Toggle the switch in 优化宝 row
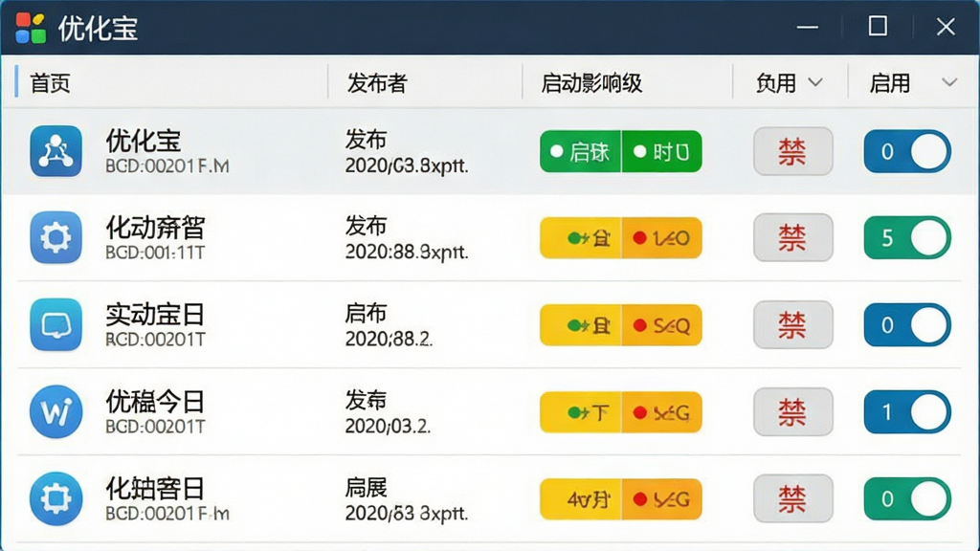This screenshot has height=551, width=980. (x=907, y=151)
